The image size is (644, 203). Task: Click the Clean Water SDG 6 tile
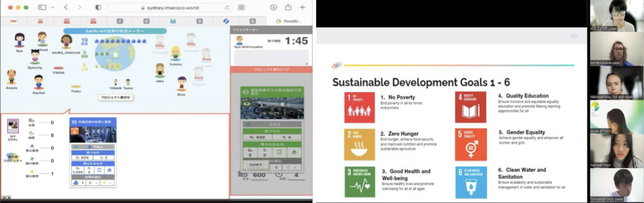click(471, 182)
